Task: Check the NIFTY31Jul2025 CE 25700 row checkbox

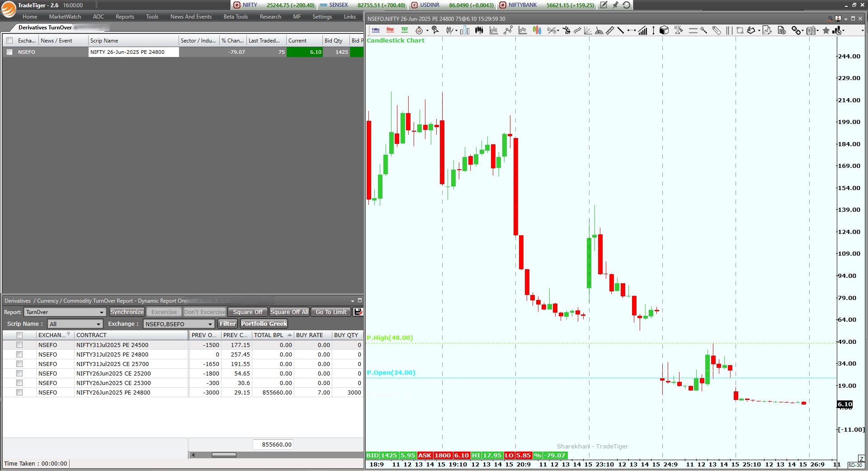Action: click(x=19, y=364)
